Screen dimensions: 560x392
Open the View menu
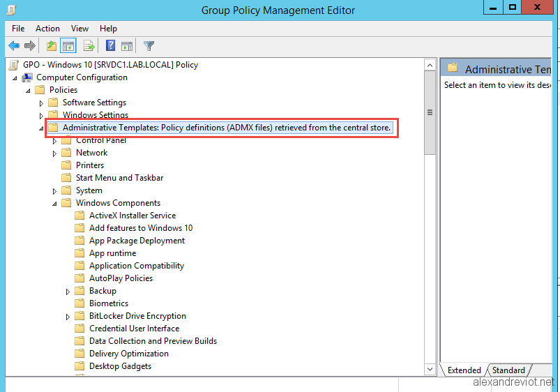[80, 29]
